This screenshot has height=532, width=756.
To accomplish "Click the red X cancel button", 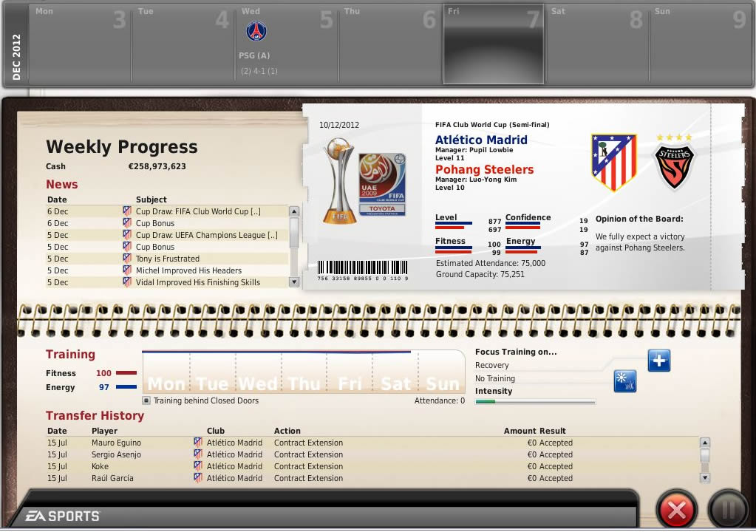I will pyautogui.click(x=677, y=509).
